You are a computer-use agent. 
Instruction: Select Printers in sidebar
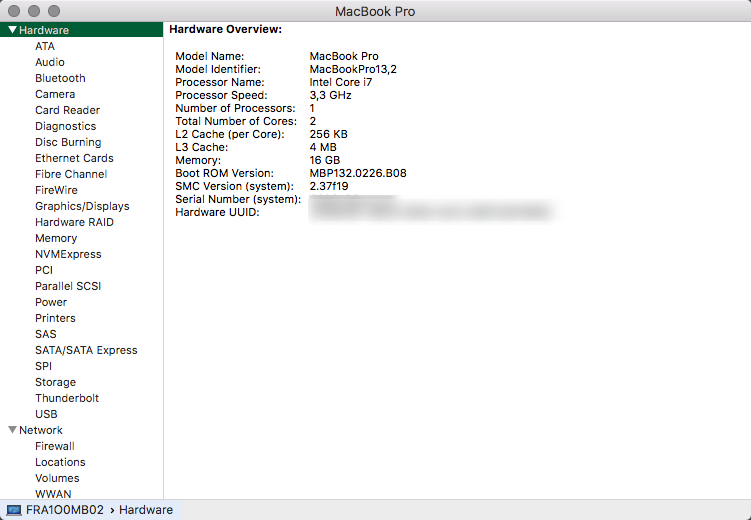[x=55, y=318]
